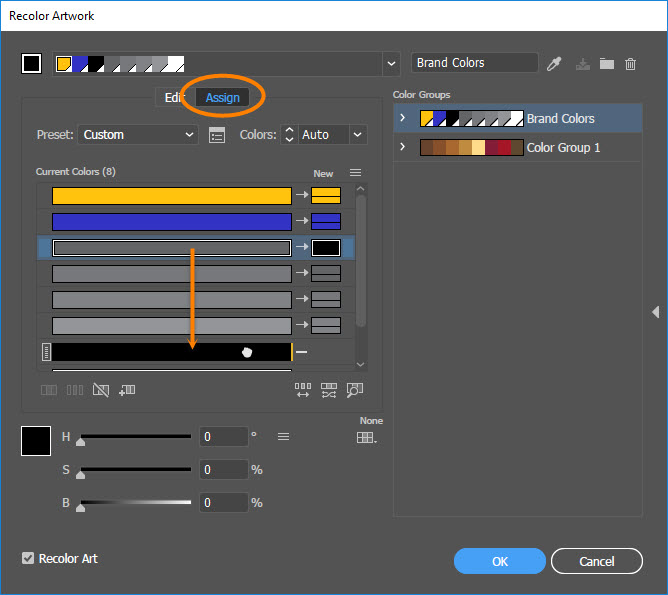Click the new yellow color swatch
Image resolution: width=668 pixels, height=595 pixels.
click(x=326, y=195)
